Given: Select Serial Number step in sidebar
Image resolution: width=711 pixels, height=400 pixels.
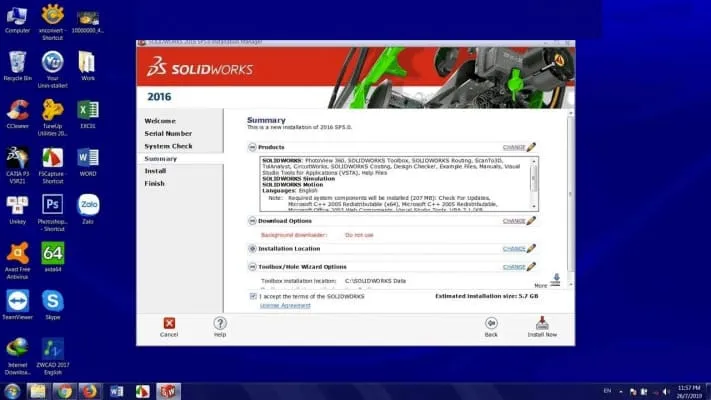Looking at the screenshot, I should (x=168, y=134).
